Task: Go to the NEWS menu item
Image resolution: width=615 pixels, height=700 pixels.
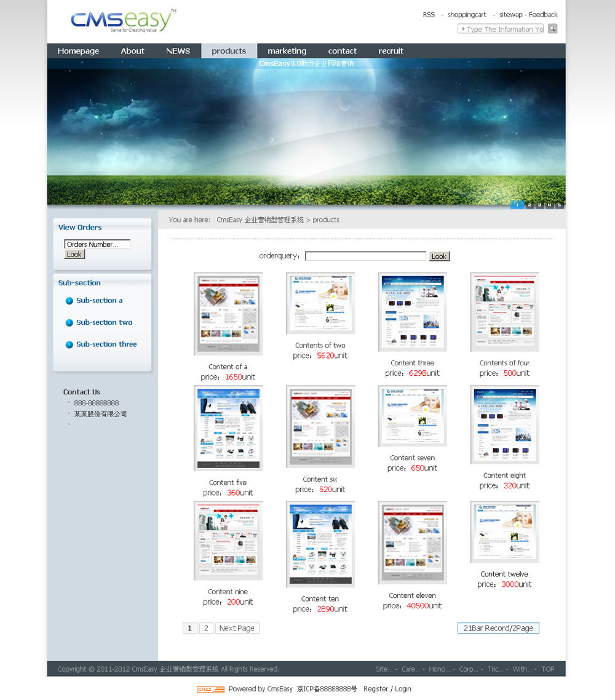Action: 178,51
